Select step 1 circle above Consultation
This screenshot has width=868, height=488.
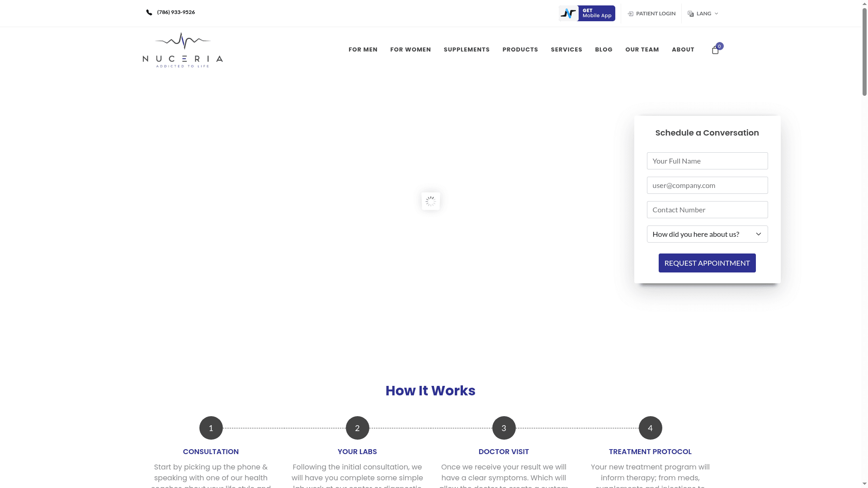tap(211, 427)
